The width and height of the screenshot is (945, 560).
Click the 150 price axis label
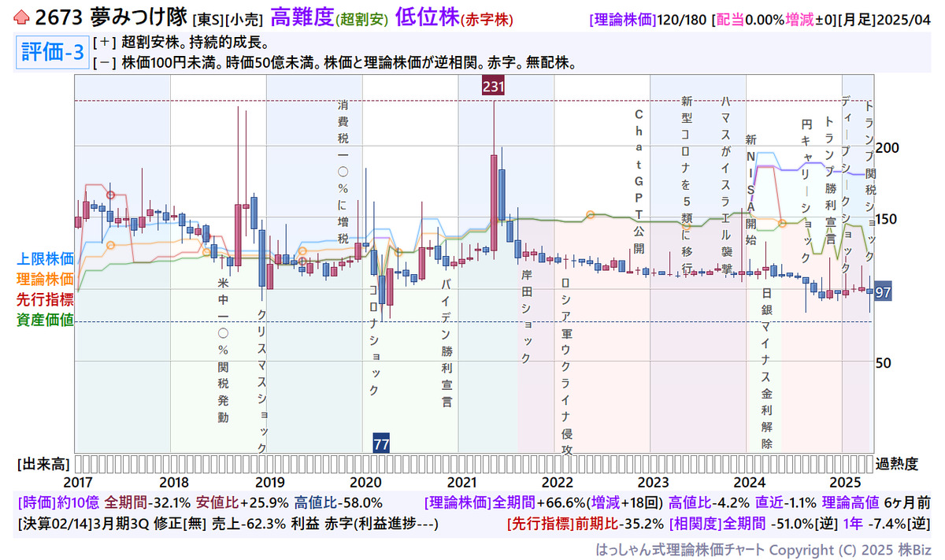pyautogui.click(x=888, y=219)
